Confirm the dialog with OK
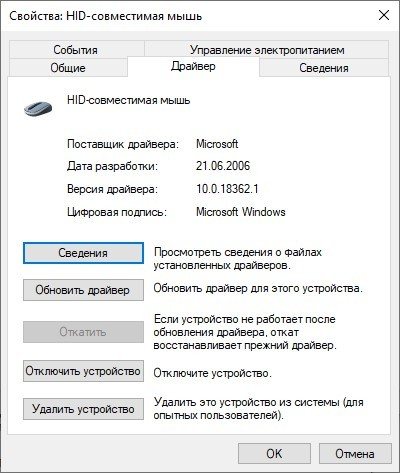This screenshot has width=400, height=473. [274, 454]
